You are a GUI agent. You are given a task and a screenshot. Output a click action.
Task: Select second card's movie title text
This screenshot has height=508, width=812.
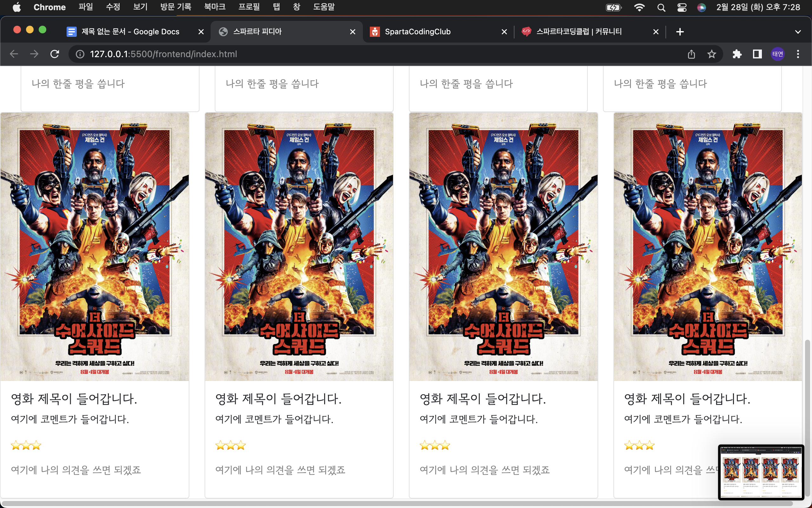point(278,399)
